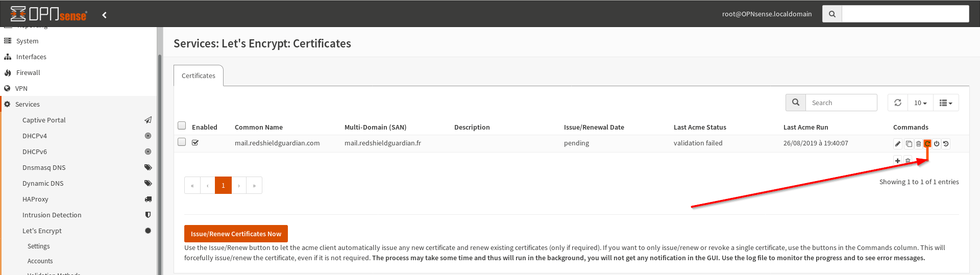Click the certificates table Search field
The width and height of the screenshot is (980, 275).
(841, 103)
